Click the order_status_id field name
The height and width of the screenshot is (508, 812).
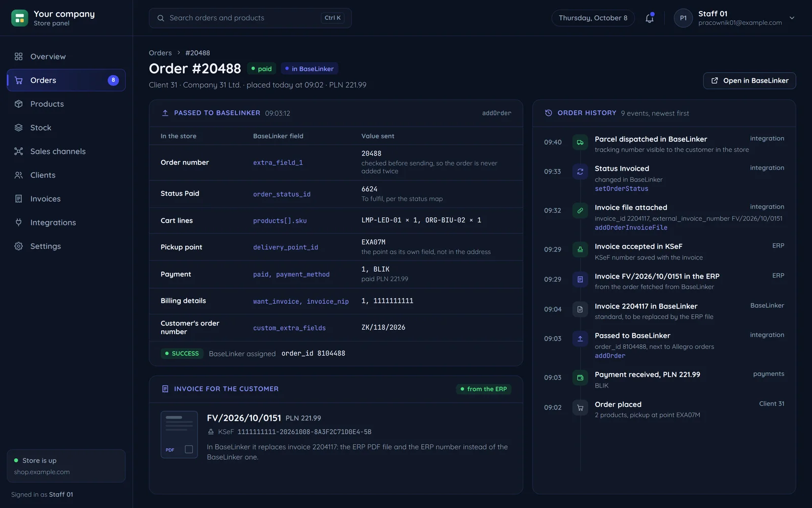click(282, 194)
